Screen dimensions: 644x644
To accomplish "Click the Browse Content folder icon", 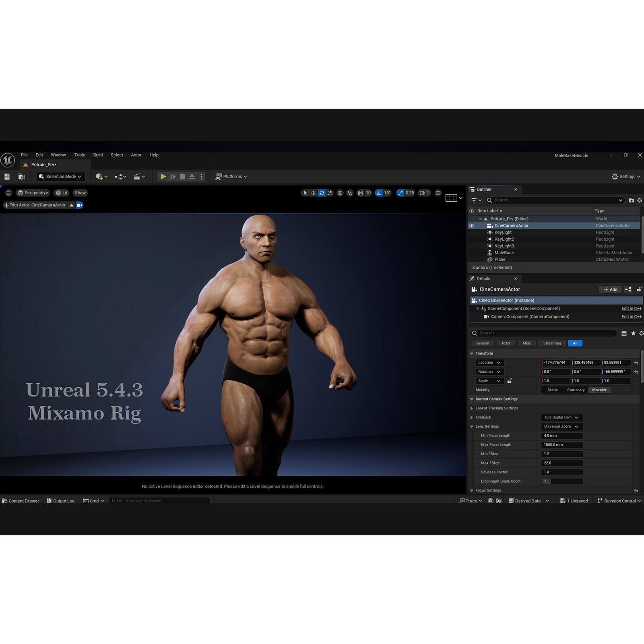I will click(22, 177).
